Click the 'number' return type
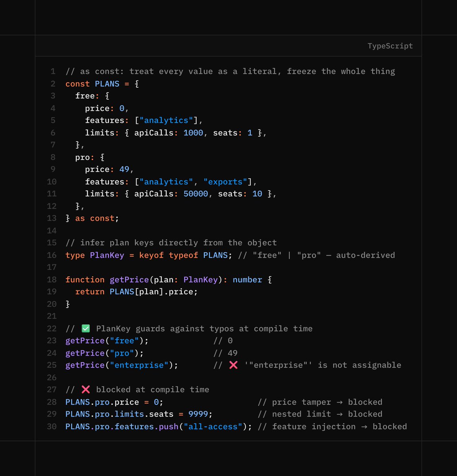457x476 pixels. pos(247,279)
